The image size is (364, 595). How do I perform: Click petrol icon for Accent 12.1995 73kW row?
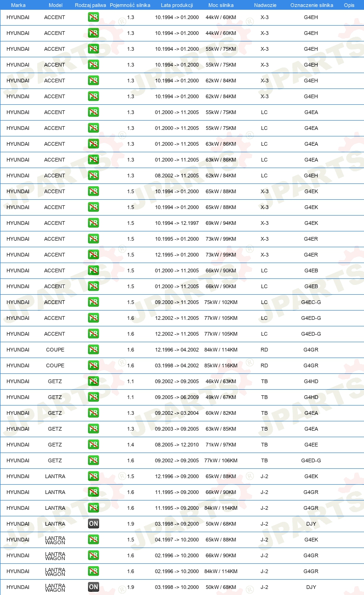(x=94, y=255)
